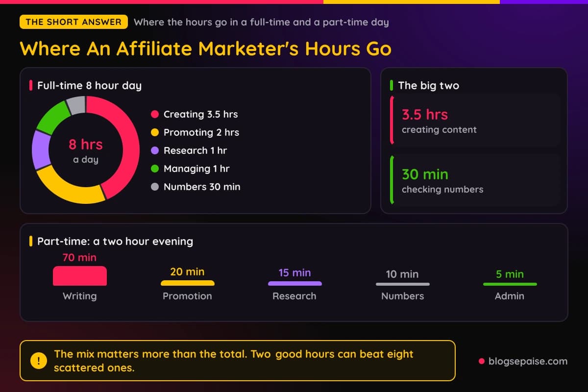Click the yellow Promoting legend dot
588x392 pixels.
155,132
